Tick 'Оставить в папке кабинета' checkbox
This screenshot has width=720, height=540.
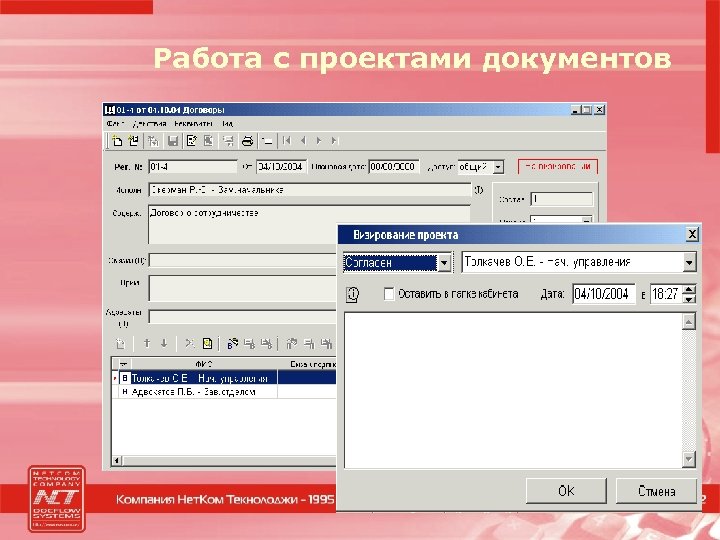click(x=388, y=294)
